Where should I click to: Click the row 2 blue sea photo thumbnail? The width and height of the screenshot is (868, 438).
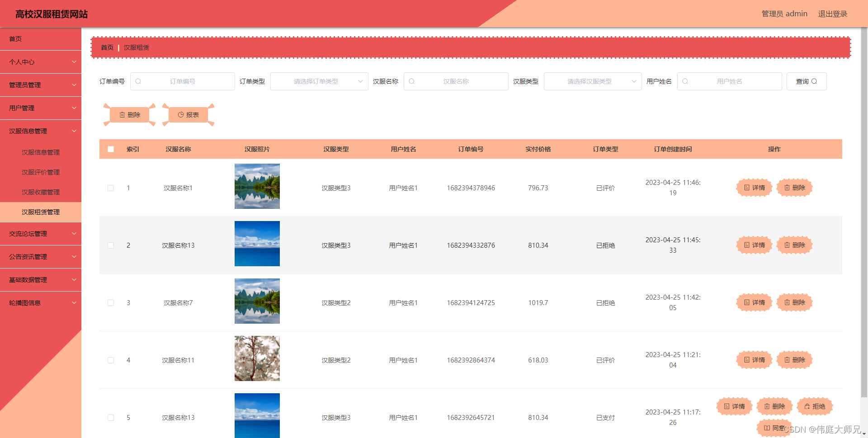tap(257, 244)
